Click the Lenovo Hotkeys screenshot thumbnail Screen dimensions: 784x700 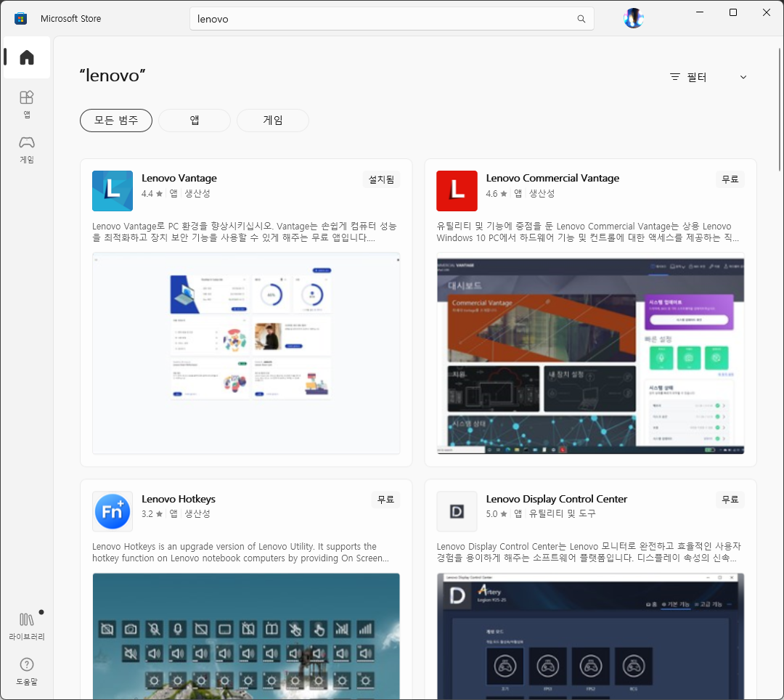(x=246, y=636)
